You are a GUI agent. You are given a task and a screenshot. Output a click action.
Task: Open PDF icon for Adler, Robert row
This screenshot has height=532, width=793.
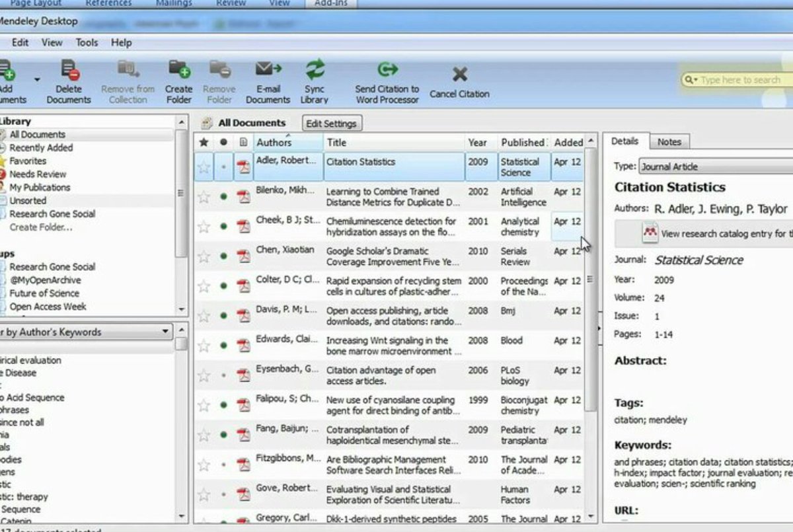(244, 167)
